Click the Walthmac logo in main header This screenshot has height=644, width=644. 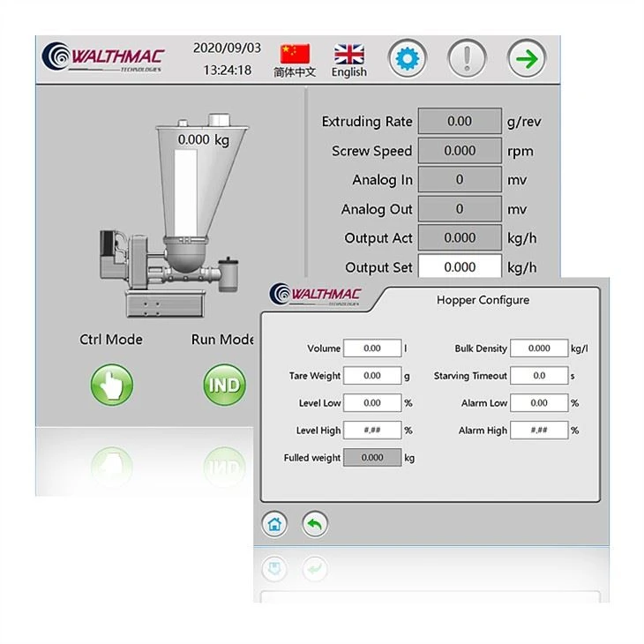pyautogui.click(x=103, y=57)
